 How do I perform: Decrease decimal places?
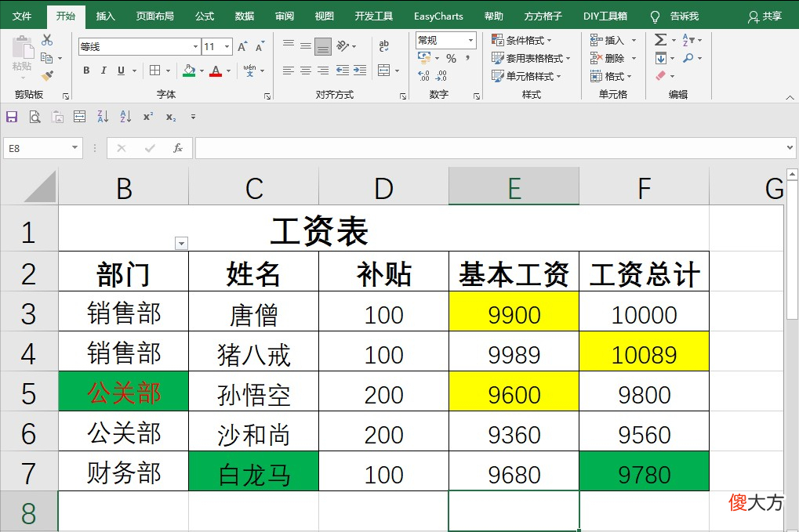(x=441, y=76)
